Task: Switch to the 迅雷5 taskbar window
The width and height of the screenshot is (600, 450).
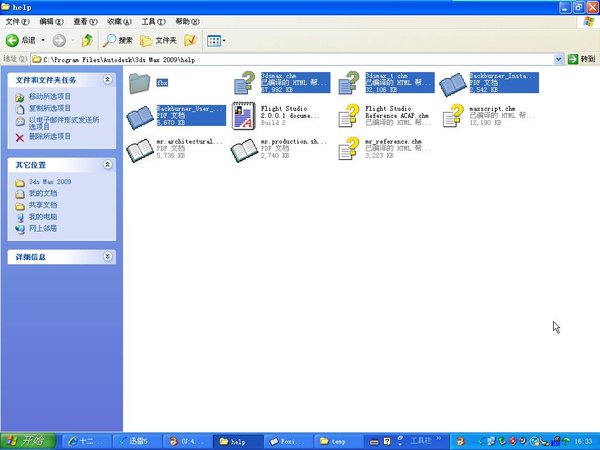Action: pos(136,441)
